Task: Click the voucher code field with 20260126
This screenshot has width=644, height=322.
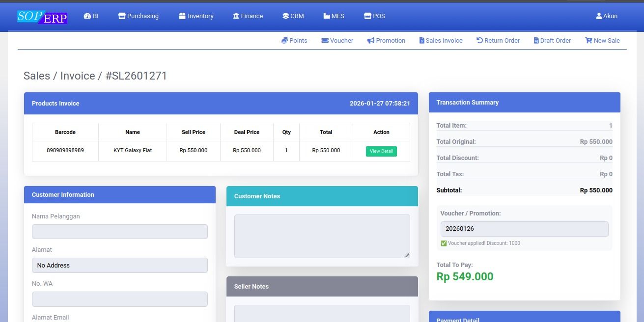Action: tap(525, 229)
